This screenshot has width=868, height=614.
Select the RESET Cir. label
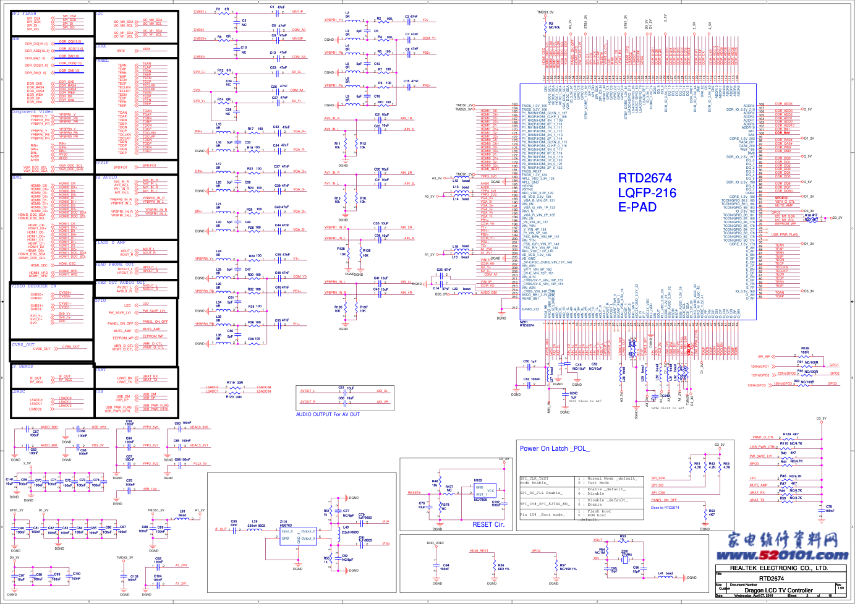coord(488,524)
